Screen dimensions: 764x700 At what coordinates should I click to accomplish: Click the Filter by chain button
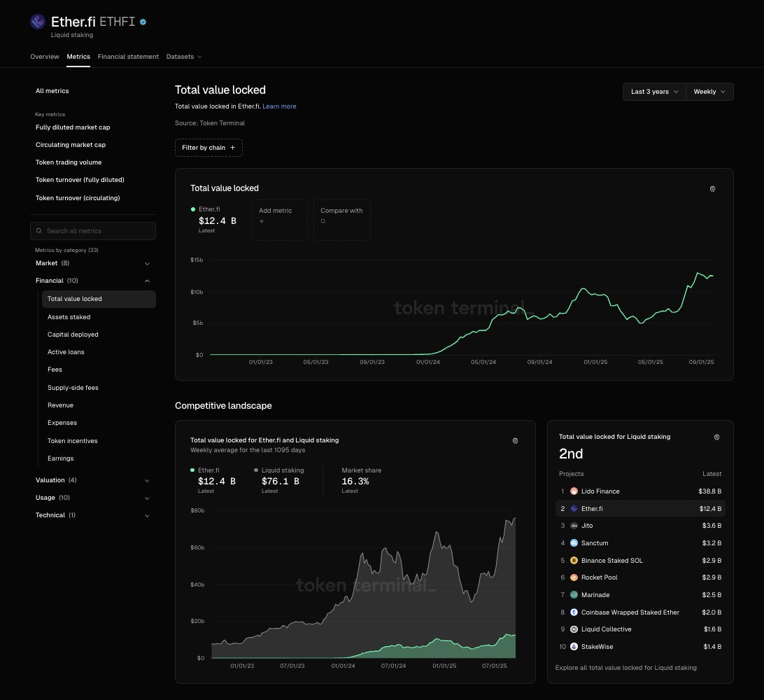pos(208,148)
